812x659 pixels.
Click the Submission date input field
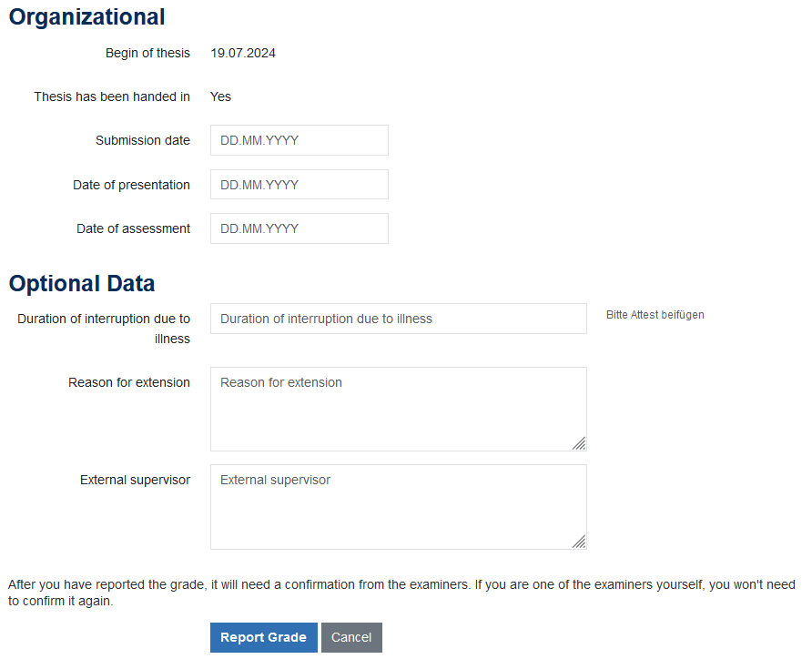[299, 140]
